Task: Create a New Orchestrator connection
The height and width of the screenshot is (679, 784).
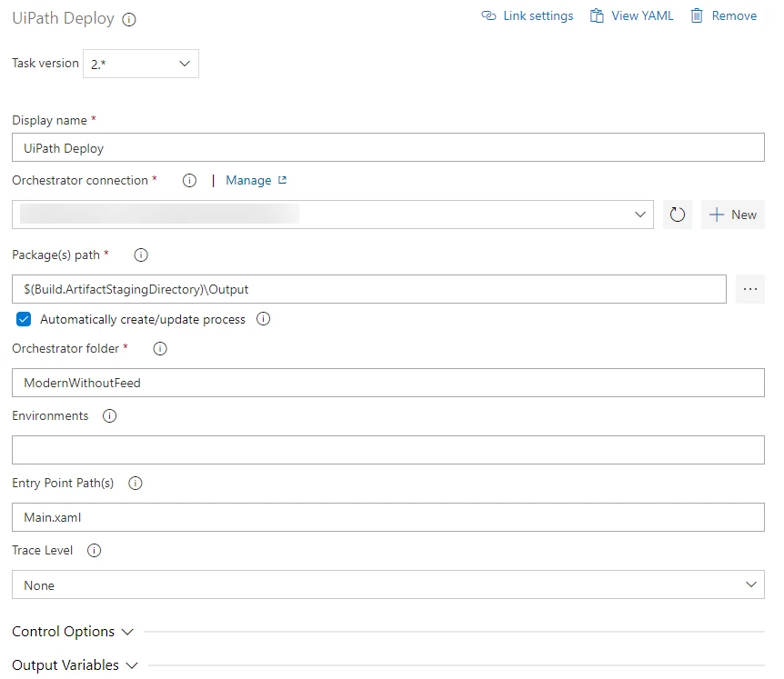Action: [732, 215]
